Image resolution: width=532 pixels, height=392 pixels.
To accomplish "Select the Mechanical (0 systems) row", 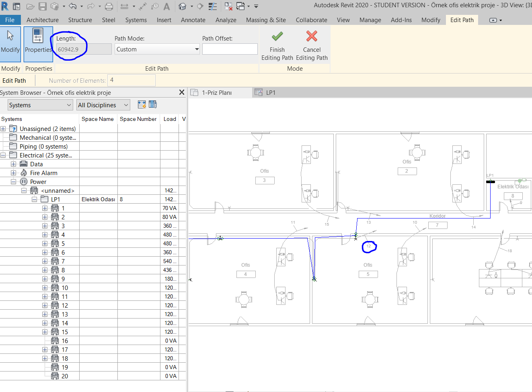I will coord(48,138).
